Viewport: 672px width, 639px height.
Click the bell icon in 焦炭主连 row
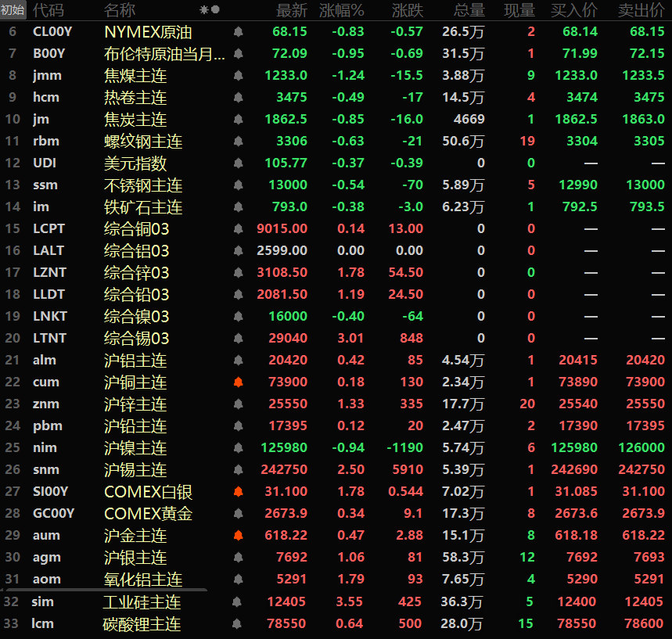(239, 119)
